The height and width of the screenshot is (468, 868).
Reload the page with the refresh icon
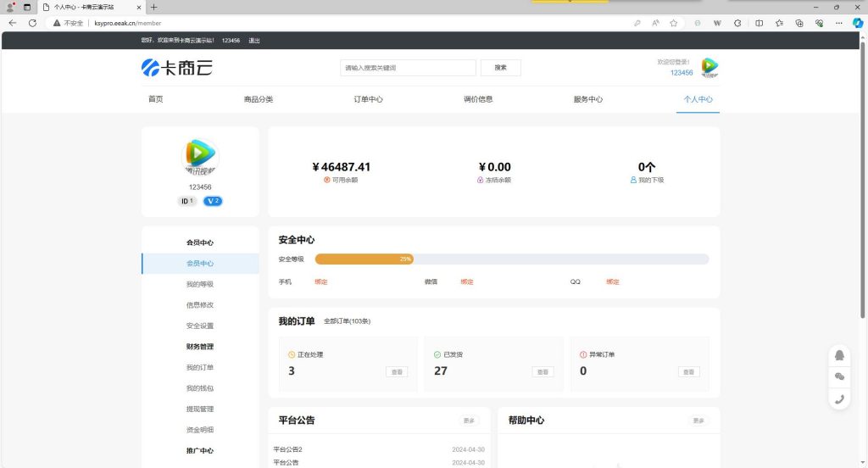click(x=33, y=23)
